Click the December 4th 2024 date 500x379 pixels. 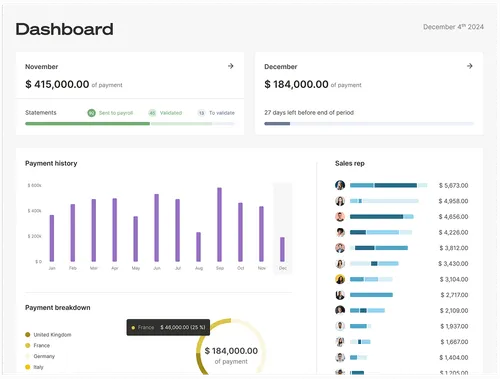[453, 27]
